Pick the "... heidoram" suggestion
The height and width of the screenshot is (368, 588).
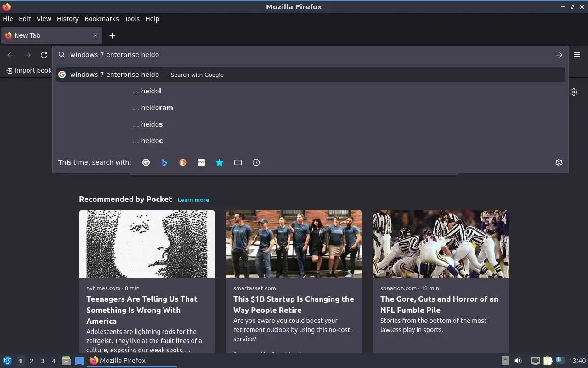pos(311,108)
